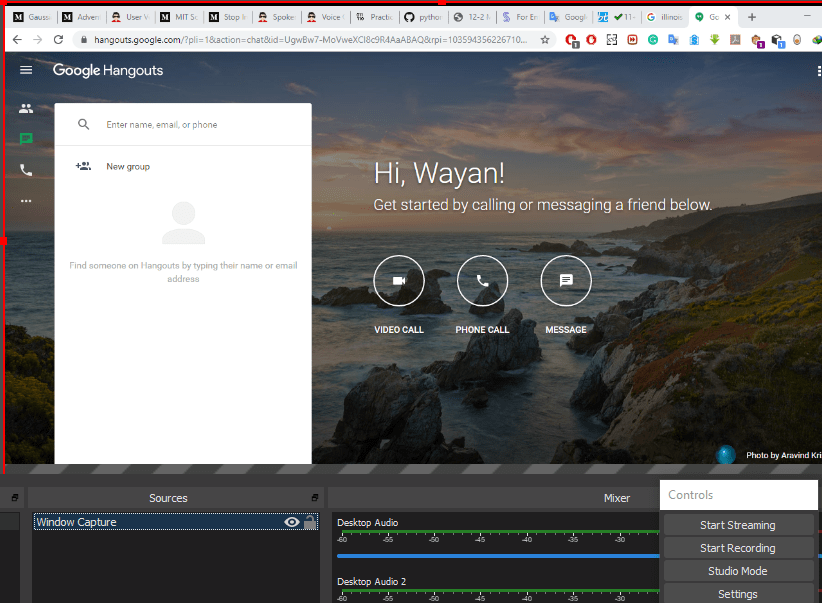The width and height of the screenshot is (822, 603).
Task: Go back in the browser
Action: point(17,39)
